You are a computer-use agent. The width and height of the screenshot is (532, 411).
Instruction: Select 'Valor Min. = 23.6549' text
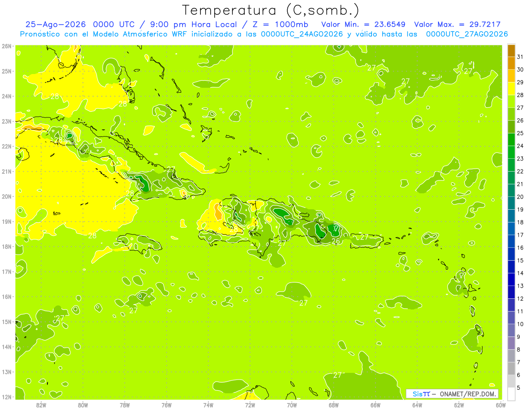pos(364,24)
